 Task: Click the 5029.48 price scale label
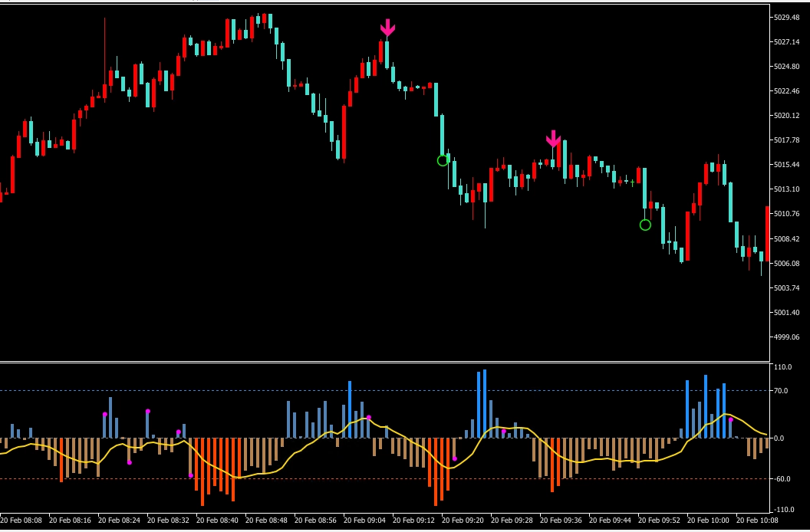[787, 18]
